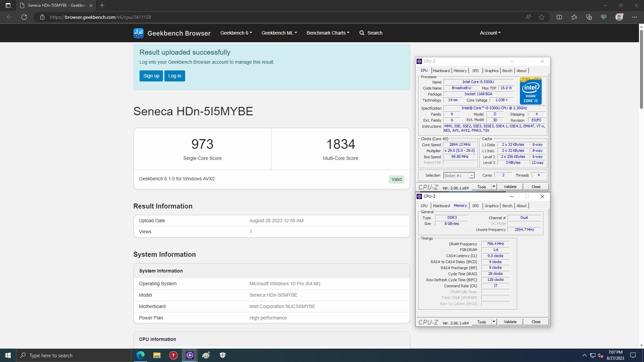This screenshot has width=644, height=362.
Task: Click the Sign up button
Action: pyautogui.click(x=151, y=76)
